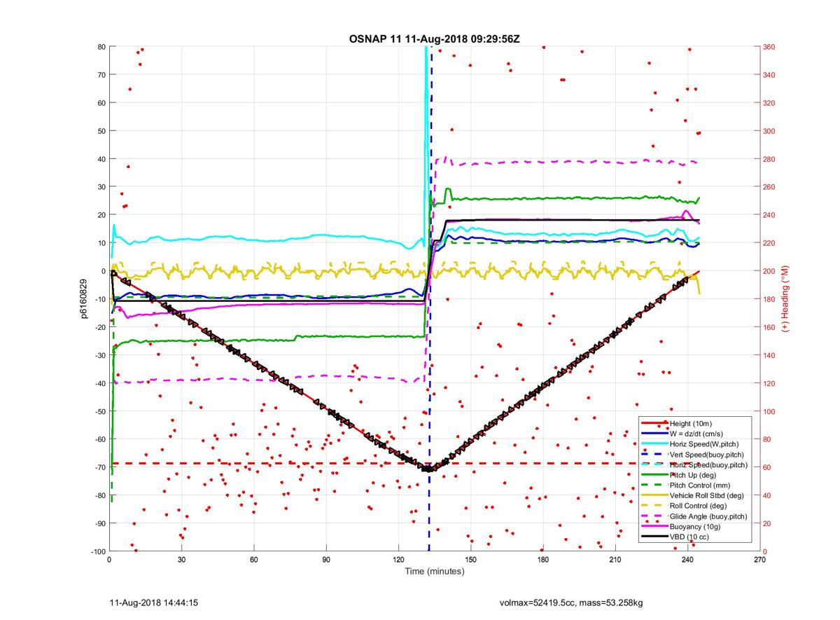840x620 pixels.
Task: Click the right axis tick label "360"
Action: [x=769, y=47]
